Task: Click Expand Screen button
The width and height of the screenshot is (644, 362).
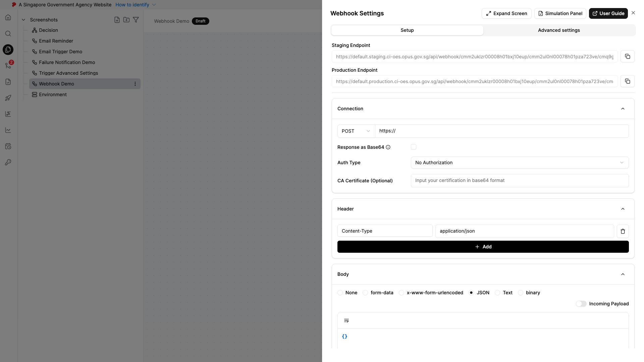Action: pyautogui.click(x=506, y=13)
